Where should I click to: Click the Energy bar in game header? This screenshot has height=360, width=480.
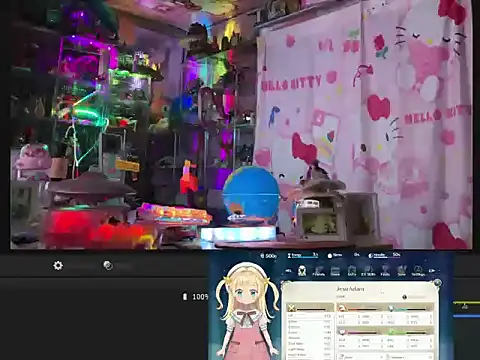tap(303, 255)
